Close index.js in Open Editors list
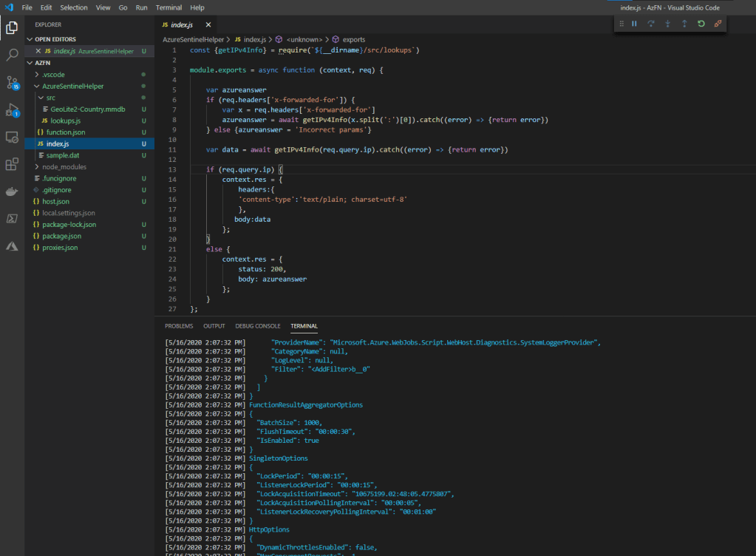The width and height of the screenshot is (756, 556). coord(38,51)
